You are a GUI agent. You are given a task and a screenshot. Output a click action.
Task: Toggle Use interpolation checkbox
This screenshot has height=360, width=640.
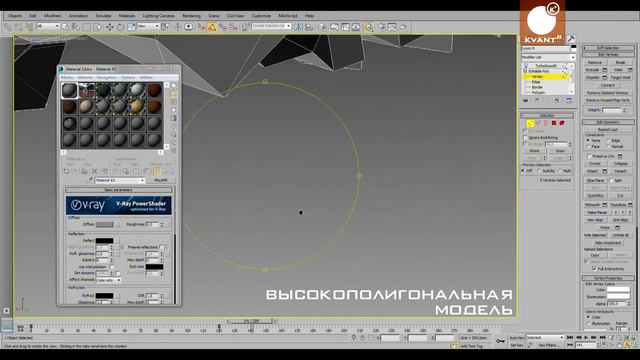point(112,267)
